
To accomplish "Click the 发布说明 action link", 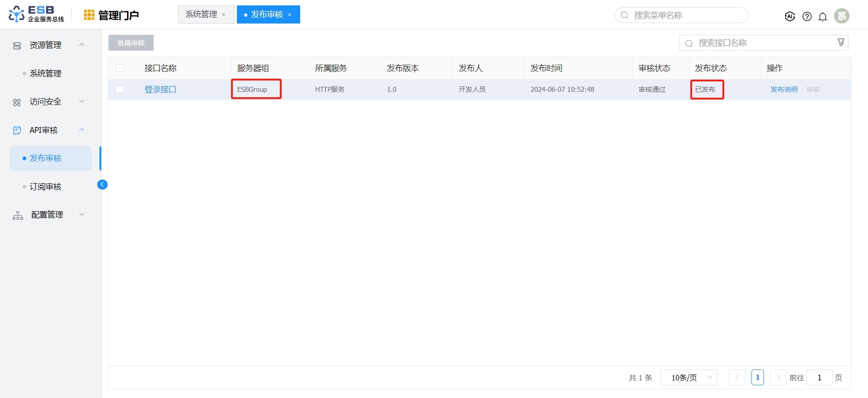I will pos(784,90).
